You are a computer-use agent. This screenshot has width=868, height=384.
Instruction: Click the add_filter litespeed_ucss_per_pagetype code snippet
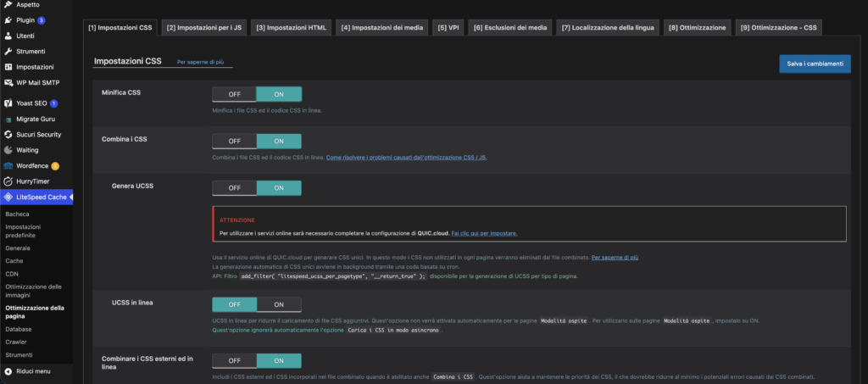[333, 276]
